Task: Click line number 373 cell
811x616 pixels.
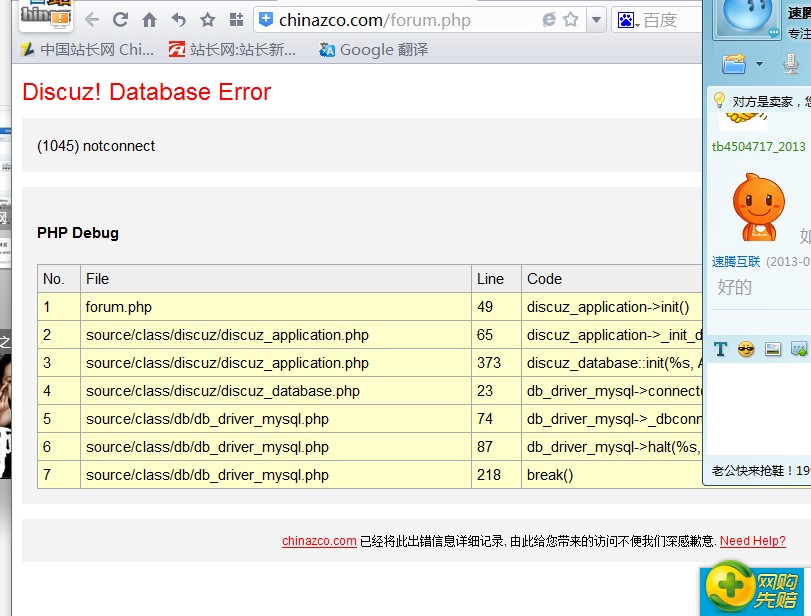Action: [496, 363]
